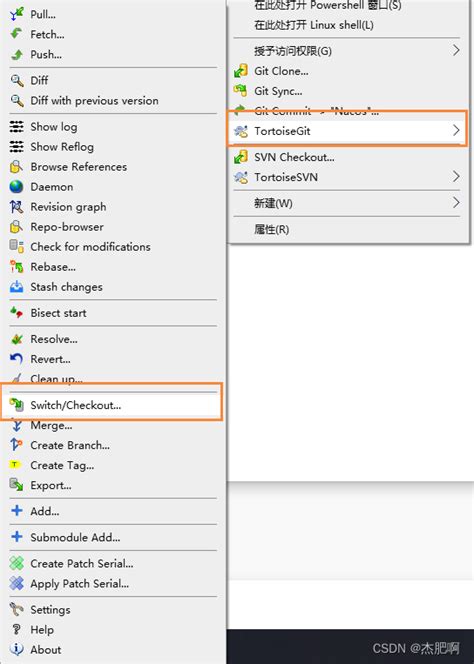Click the Stash changes icon
The width and height of the screenshot is (474, 664).
tap(17, 287)
